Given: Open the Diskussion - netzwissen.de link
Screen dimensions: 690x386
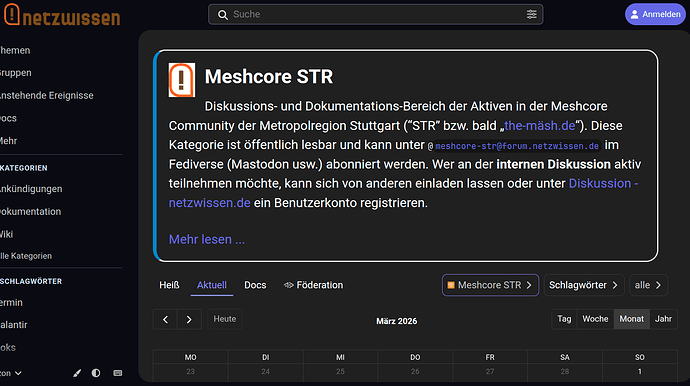Looking at the screenshot, I should [x=603, y=184].
